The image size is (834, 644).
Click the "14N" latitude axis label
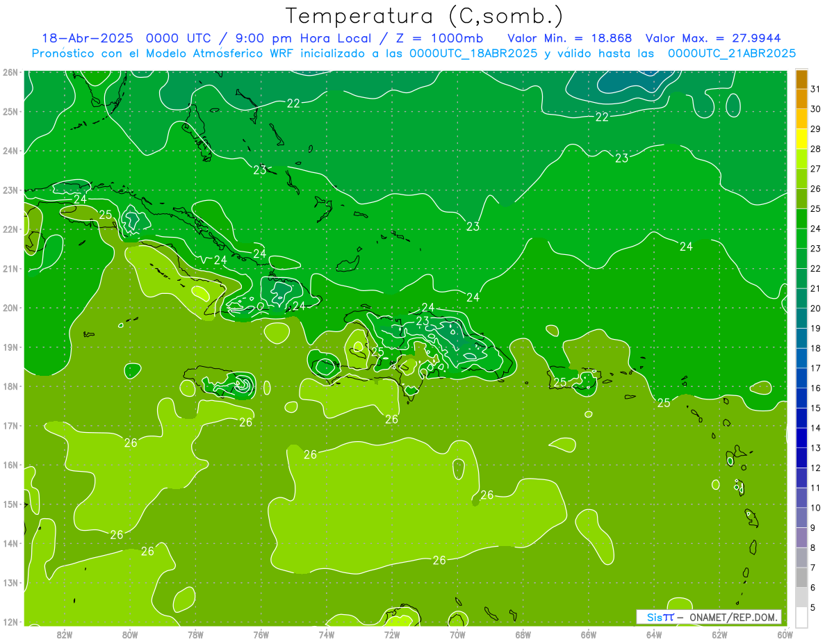click(x=10, y=543)
